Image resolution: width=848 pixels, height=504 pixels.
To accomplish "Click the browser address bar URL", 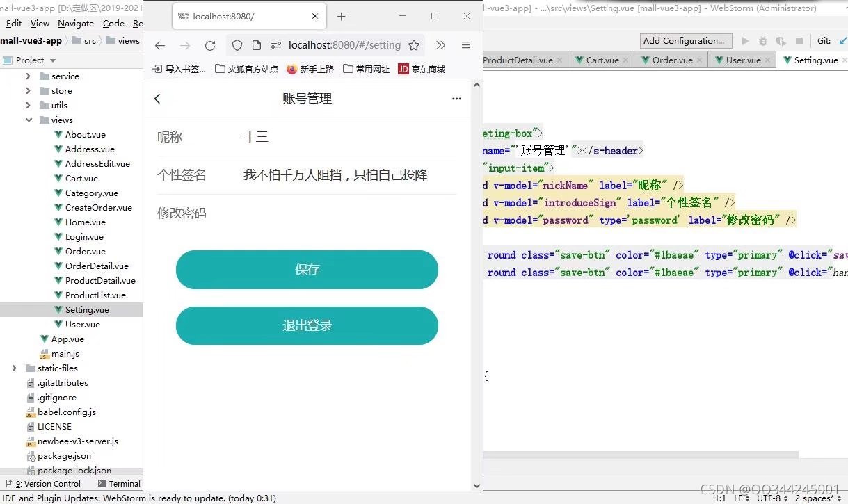I will click(344, 45).
